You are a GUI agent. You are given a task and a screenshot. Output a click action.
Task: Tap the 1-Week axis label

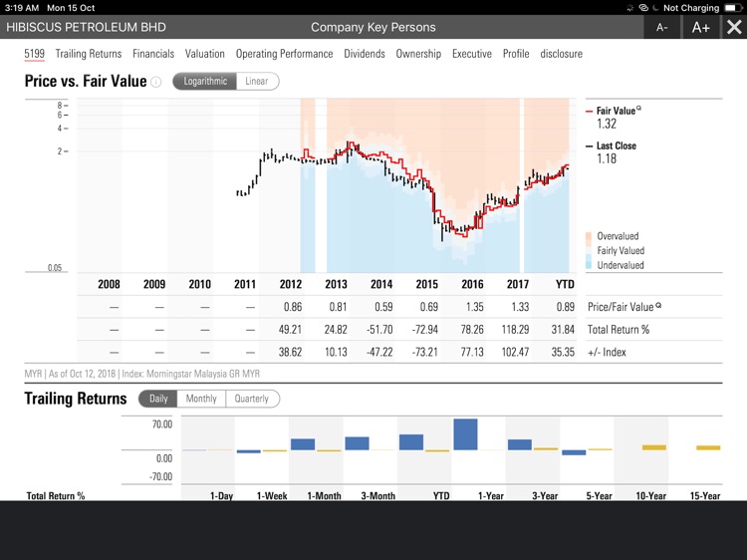click(272, 495)
